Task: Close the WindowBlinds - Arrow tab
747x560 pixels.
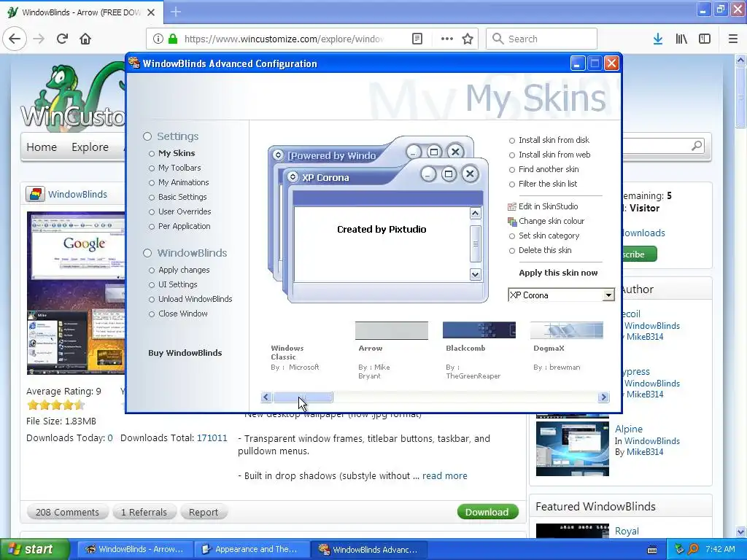Action: tap(151, 12)
